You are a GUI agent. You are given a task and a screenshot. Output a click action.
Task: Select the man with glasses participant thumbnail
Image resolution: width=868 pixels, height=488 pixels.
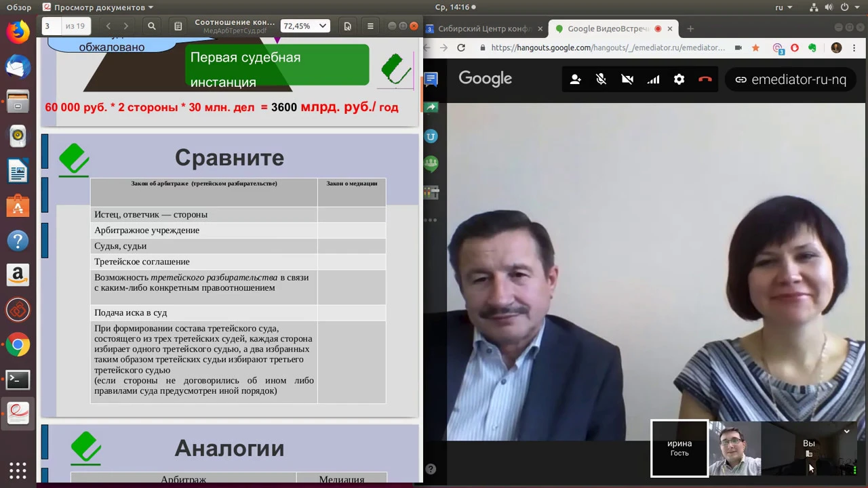click(x=735, y=448)
